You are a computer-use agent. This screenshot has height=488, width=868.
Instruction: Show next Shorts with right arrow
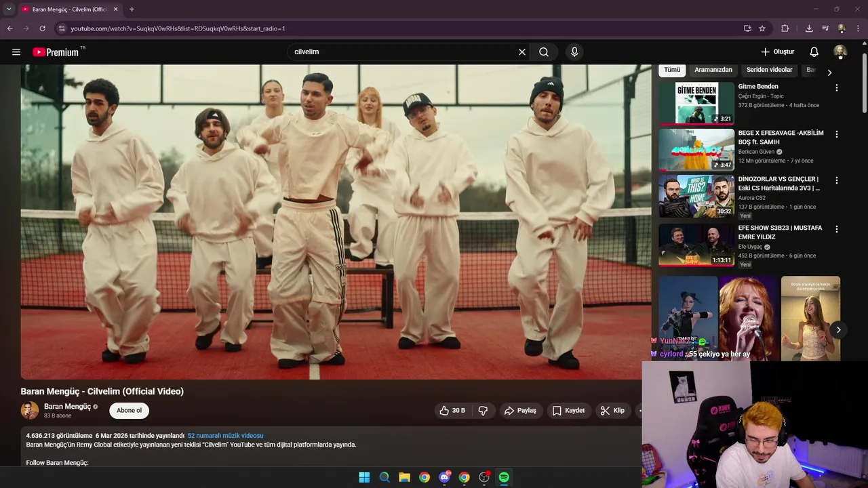(839, 330)
